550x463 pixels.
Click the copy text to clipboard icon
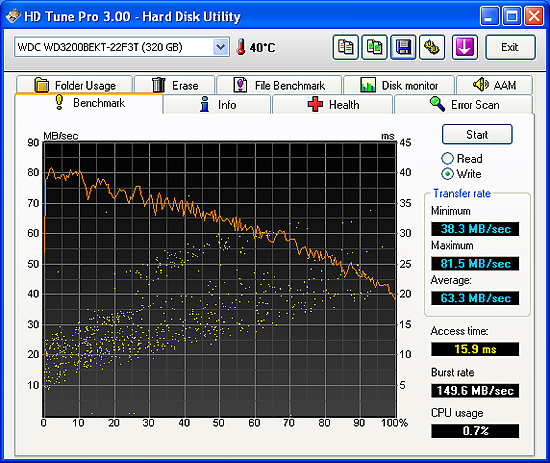(346, 47)
